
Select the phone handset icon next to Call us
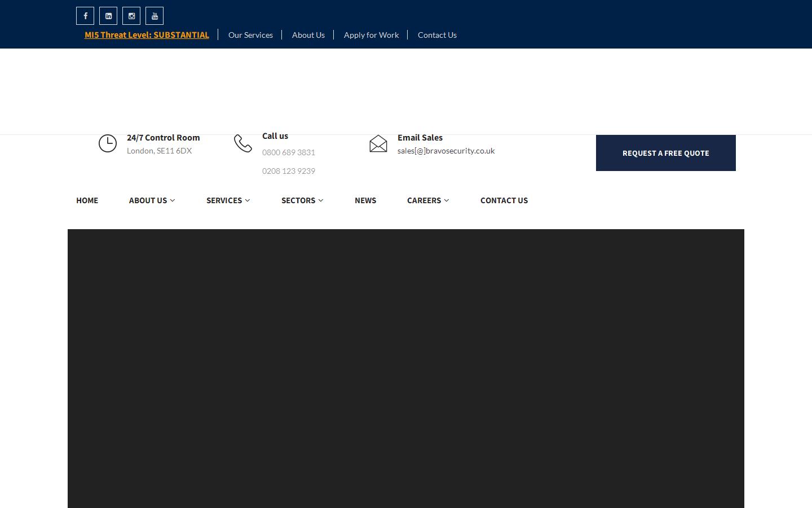242,143
